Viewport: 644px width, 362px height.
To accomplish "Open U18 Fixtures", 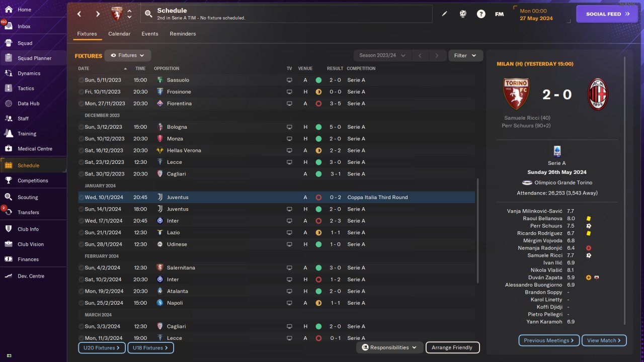I will [x=150, y=347].
